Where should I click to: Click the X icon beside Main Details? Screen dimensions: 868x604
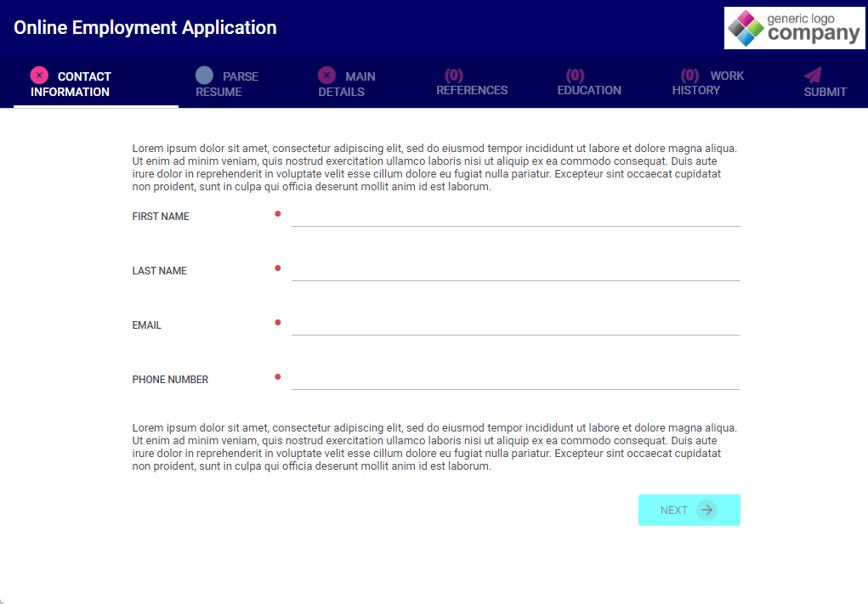[326, 75]
